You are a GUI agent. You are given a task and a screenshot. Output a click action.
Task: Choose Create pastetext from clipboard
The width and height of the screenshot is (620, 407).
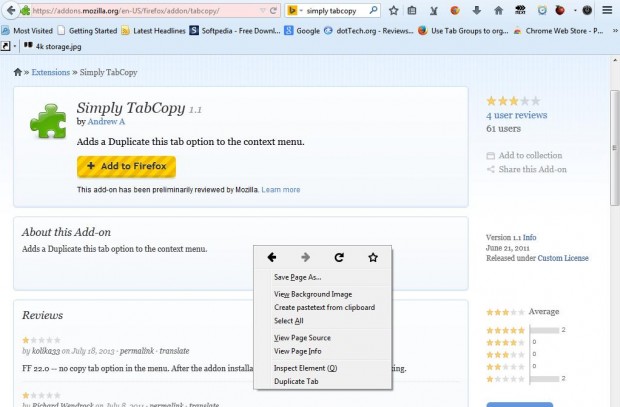[323, 307]
